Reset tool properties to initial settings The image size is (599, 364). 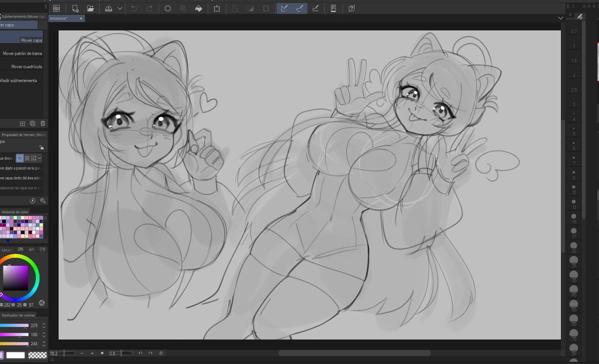32,200
